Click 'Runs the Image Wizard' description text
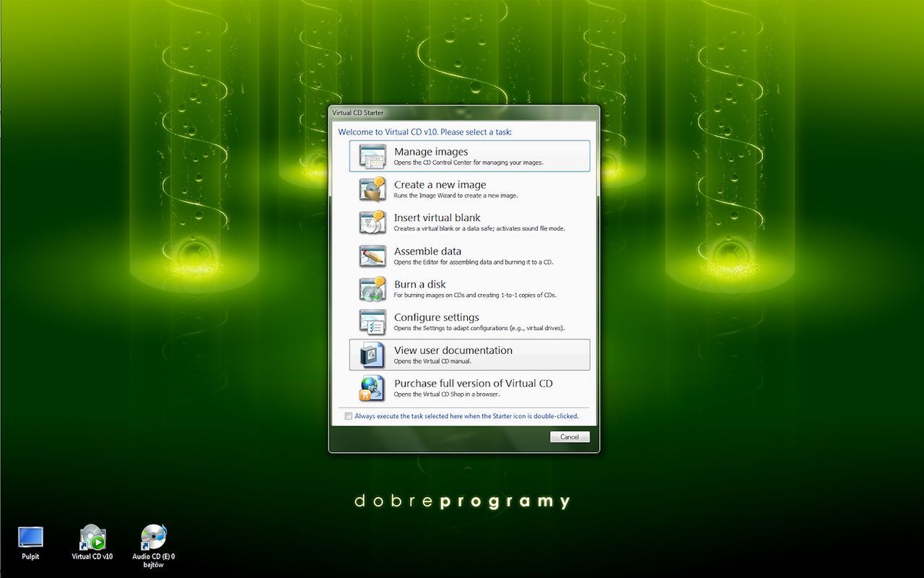 456,196
